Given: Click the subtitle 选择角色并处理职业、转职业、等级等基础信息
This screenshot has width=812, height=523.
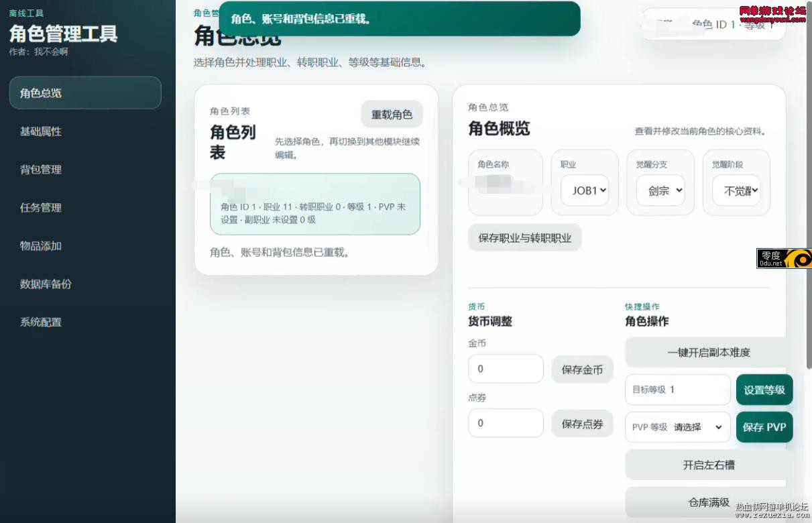Looking at the screenshot, I should [x=310, y=62].
